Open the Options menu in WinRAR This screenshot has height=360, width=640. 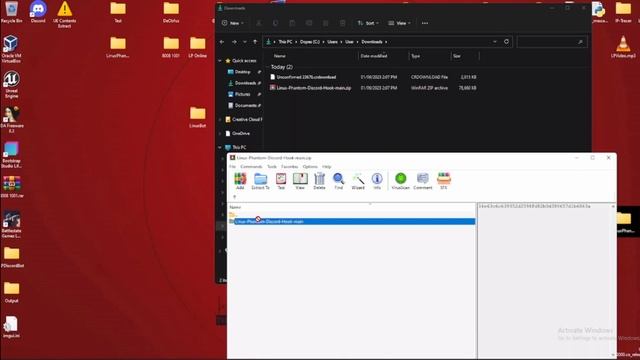(x=310, y=167)
